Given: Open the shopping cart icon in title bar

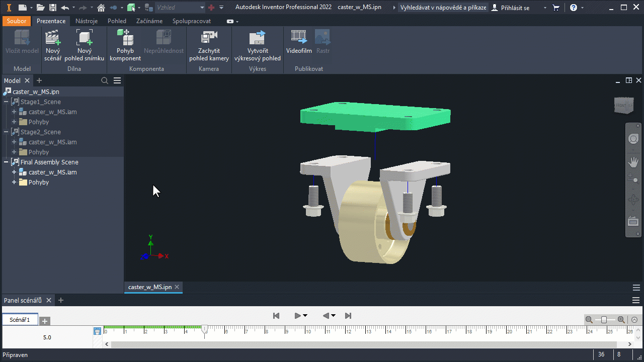Looking at the screenshot, I should tap(556, 8).
